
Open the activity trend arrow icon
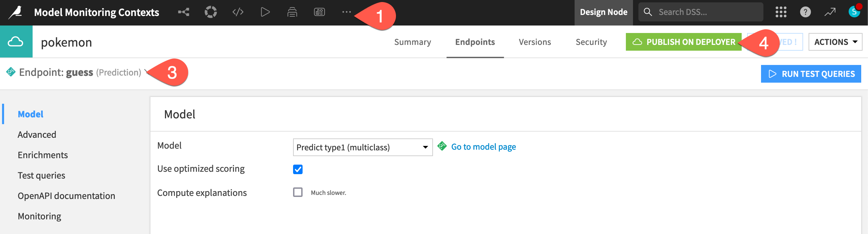[x=830, y=12]
